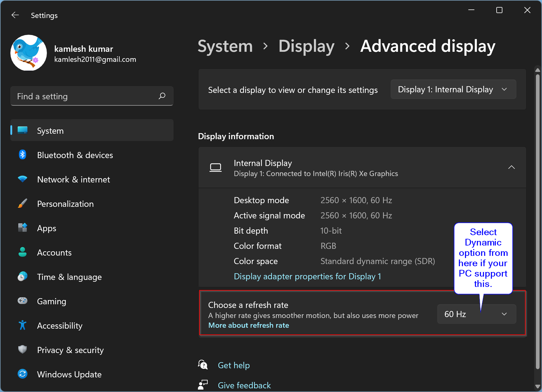Click the Network wifi icon in sidebar
This screenshot has width=542, height=392.
[23, 179]
